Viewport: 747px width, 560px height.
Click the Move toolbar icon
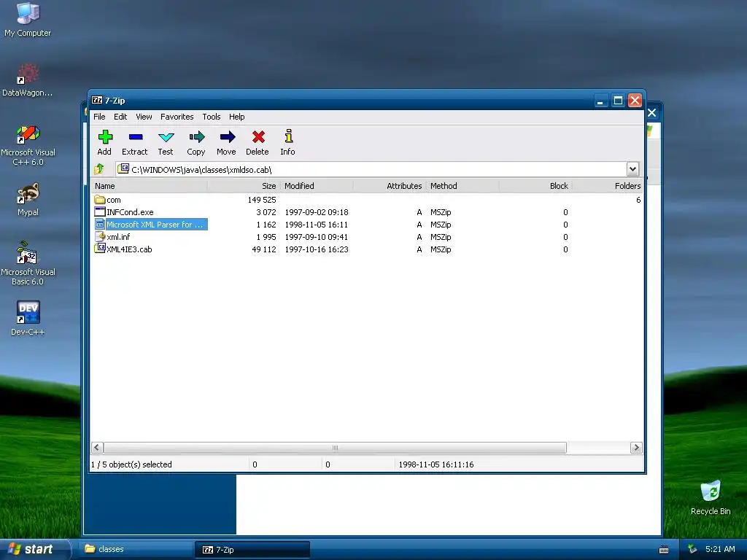(x=228, y=137)
